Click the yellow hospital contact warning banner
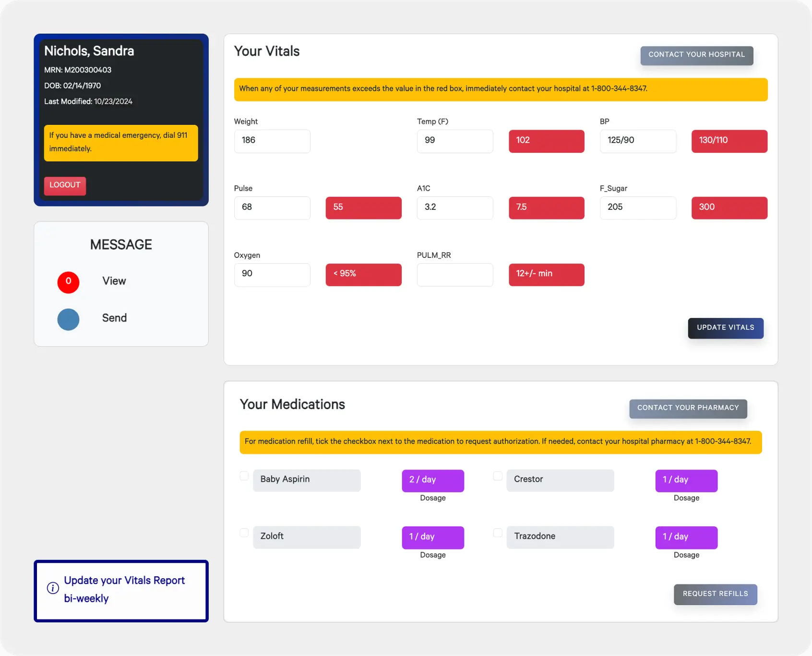This screenshot has width=812, height=656. 501,89
